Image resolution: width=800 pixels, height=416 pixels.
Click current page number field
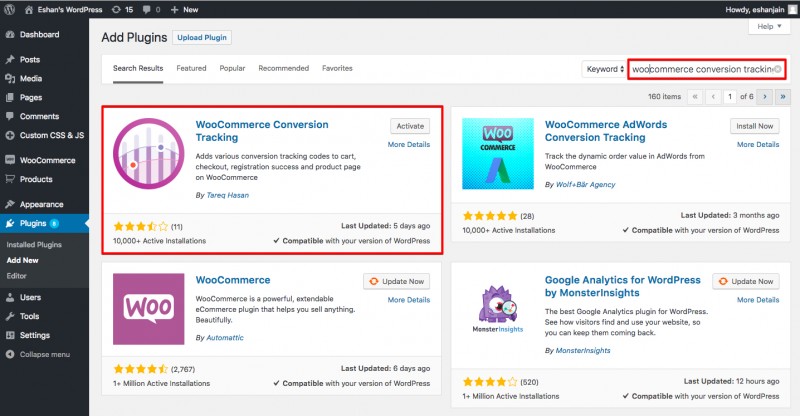point(730,96)
